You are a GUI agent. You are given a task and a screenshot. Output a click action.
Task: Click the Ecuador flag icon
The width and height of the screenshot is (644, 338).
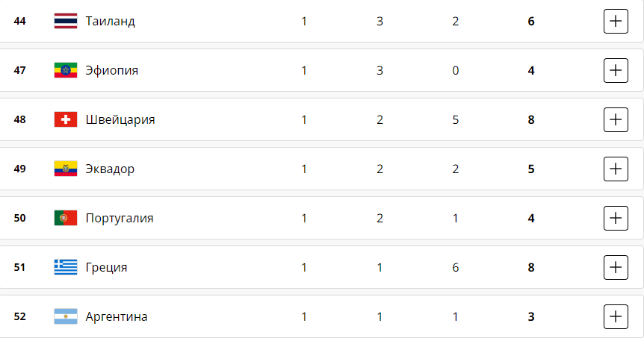tap(66, 169)
